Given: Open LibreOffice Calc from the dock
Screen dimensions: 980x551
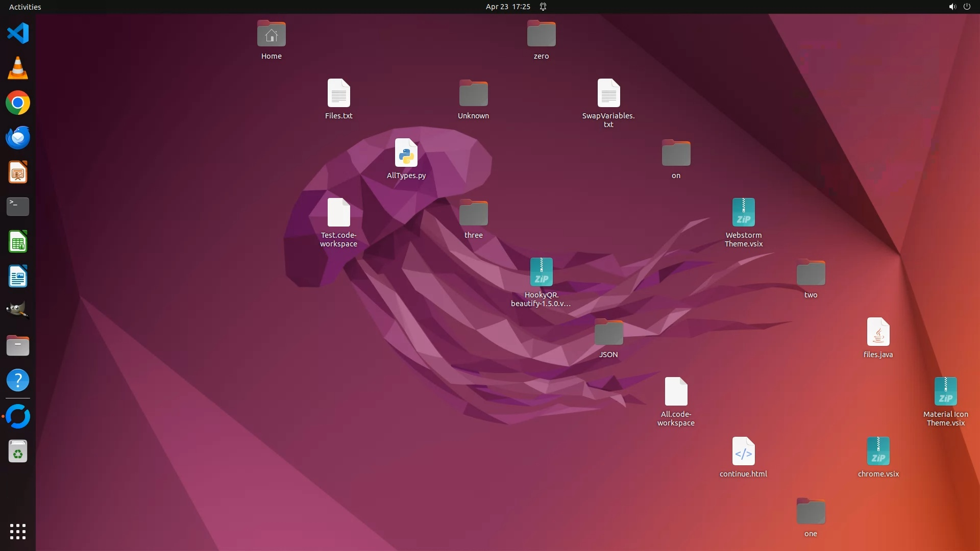Looking at the screenshot, I should point(18,242).
